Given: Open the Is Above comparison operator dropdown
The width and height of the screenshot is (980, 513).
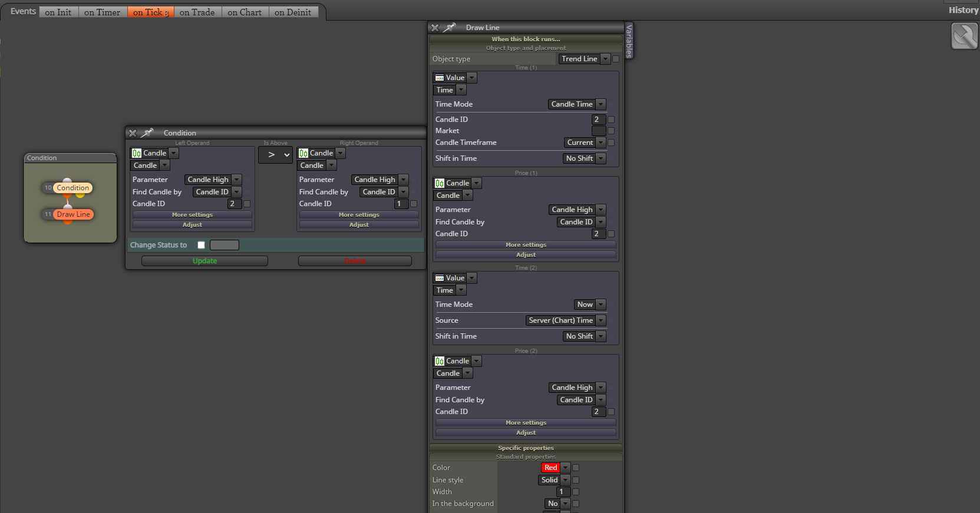Looking at the screenshot, I should tap(275, 155).
